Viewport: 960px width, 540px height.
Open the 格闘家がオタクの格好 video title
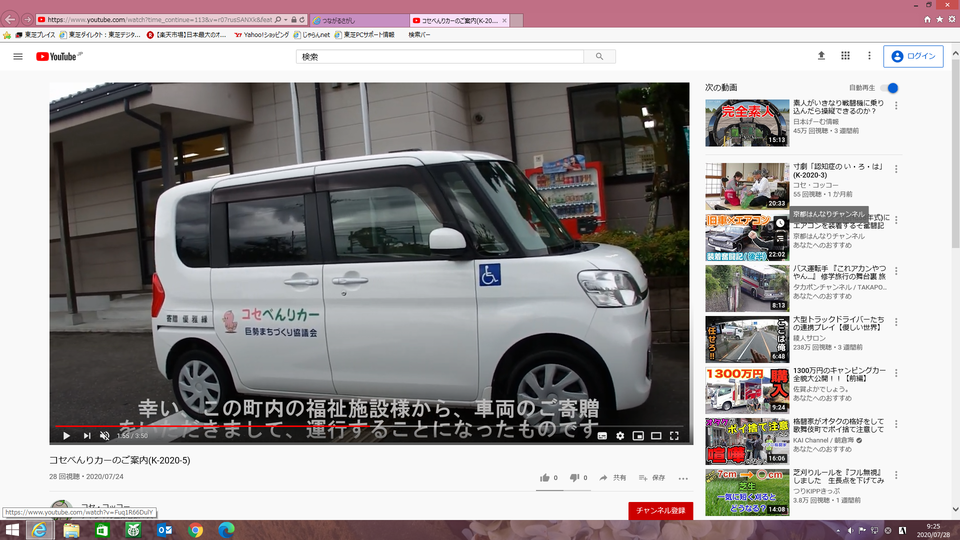click(838, 426)
